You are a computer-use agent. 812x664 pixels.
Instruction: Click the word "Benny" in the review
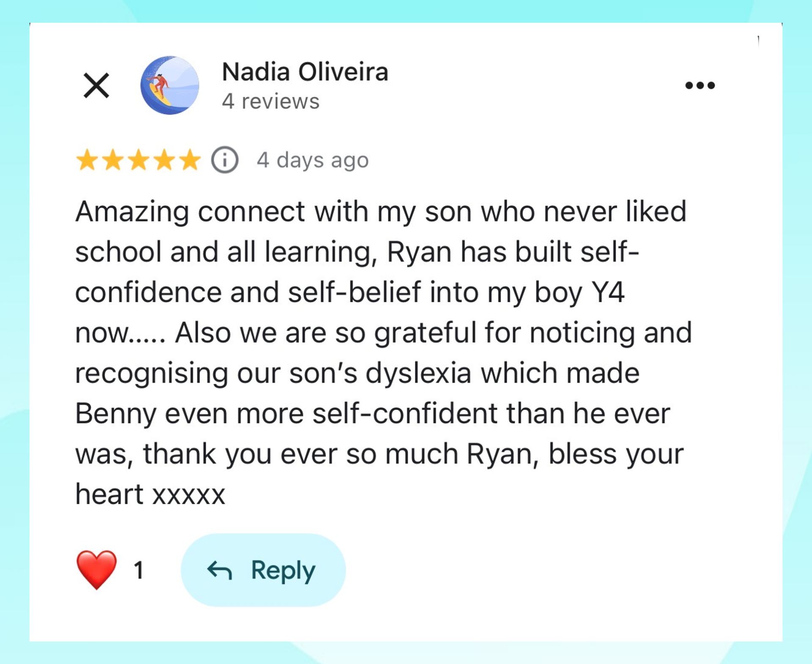click(x=116, y=414)
